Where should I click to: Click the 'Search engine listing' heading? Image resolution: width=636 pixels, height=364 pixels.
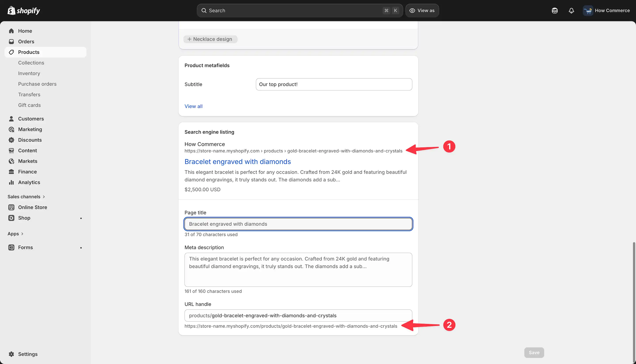pos(209,132)
